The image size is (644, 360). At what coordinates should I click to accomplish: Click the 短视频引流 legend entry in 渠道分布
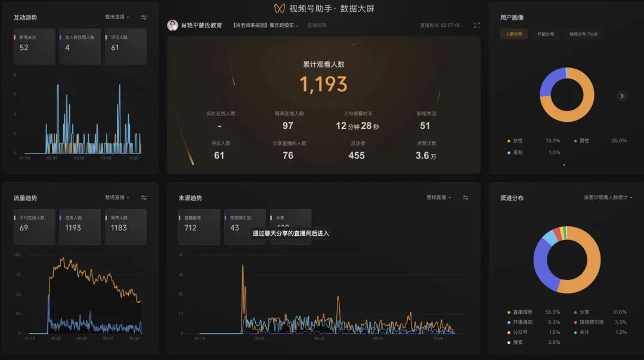coord(589,322)
